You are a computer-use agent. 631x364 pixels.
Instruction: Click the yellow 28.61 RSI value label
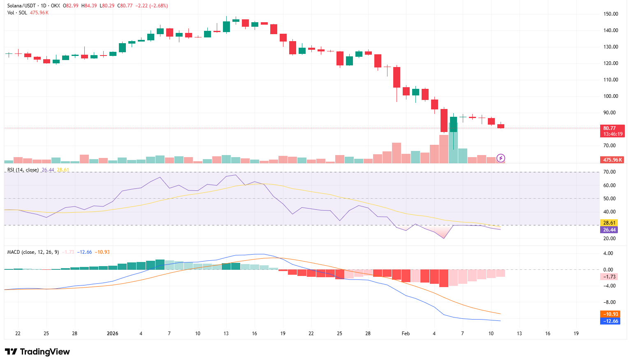pyautogui.click(x=609, y=223)
